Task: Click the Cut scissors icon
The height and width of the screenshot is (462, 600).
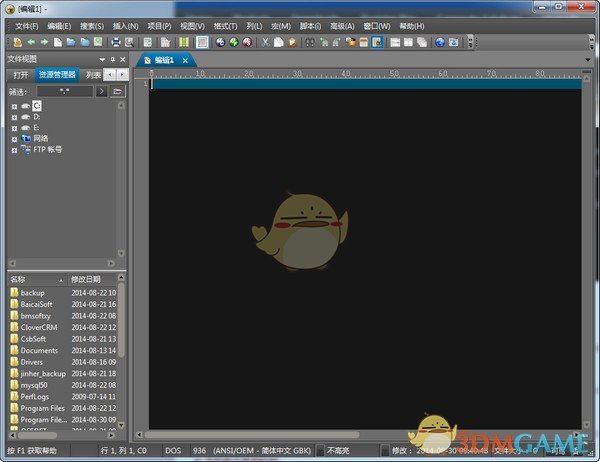Action: coord(265,42)
